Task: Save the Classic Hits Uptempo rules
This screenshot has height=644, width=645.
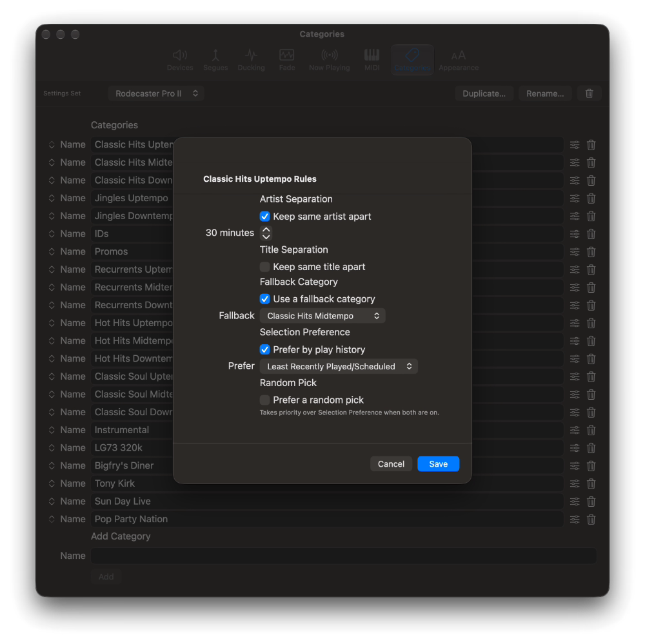Action: click(x=438, y=464)
